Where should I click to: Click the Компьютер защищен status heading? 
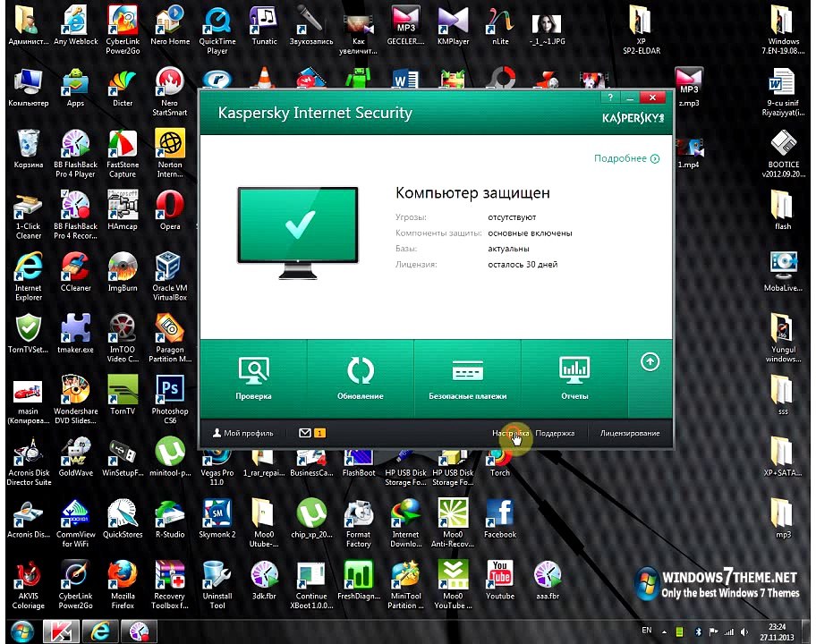[472, 193]
